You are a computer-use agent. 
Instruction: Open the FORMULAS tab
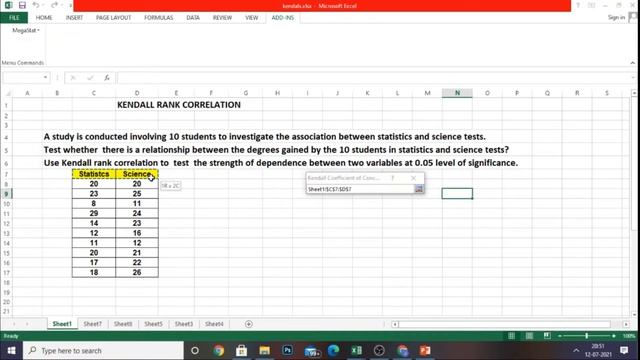point(158,18)
